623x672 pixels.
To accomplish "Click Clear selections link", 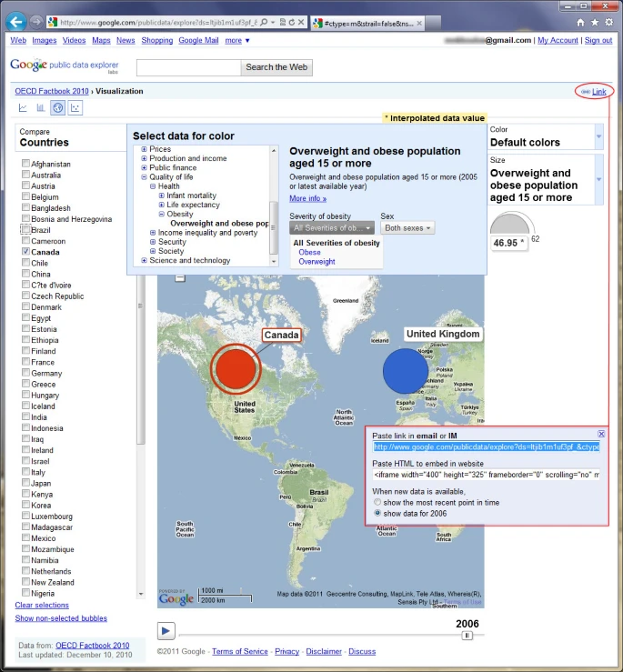I will (x=42, y=605).
